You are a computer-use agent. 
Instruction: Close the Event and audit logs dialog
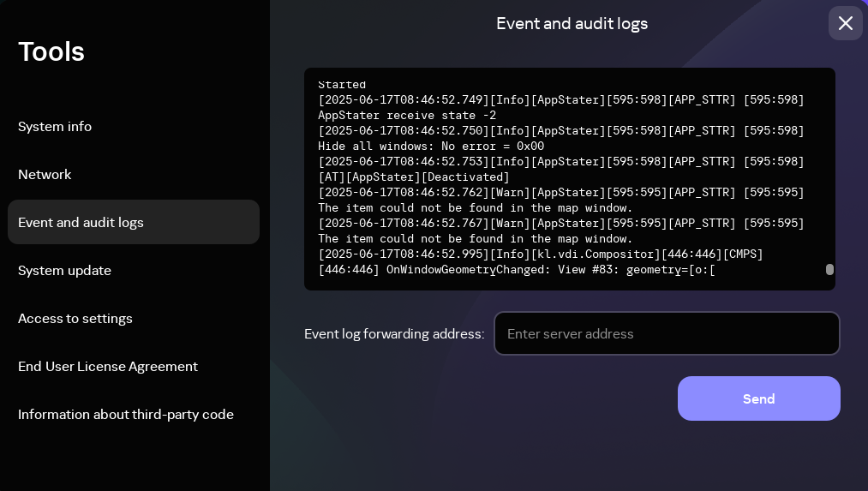(845, 23)
